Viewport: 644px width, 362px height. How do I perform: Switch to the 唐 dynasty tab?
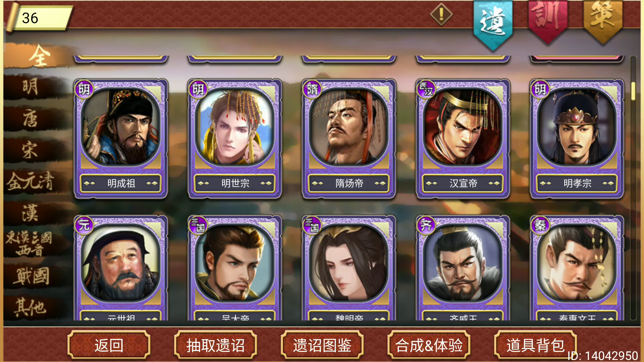31,119
